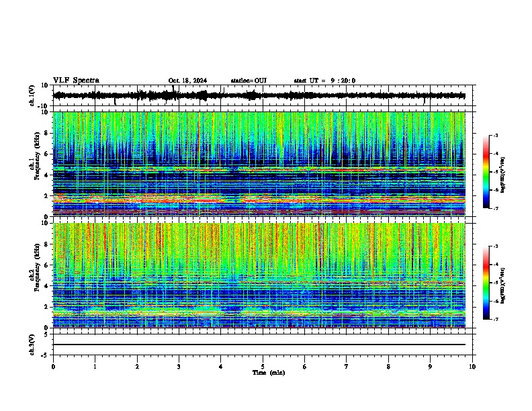The width and height of the screenshot is (532, 411).
Task: Click the ch.1 voltage waveform trace
Action: [259, 95]
